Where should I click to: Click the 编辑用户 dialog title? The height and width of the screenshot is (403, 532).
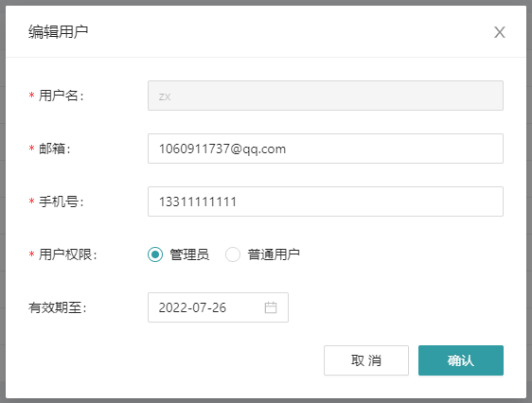coord(58,32)
